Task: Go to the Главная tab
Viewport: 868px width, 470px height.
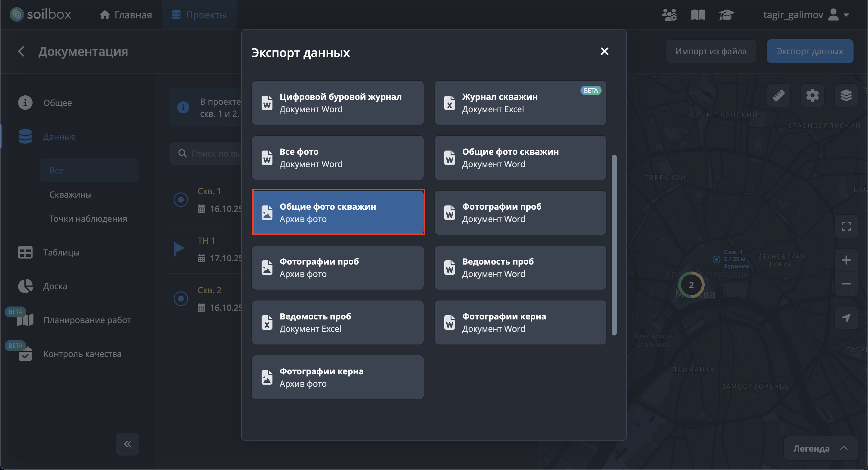Action: [x=126, y=15]
